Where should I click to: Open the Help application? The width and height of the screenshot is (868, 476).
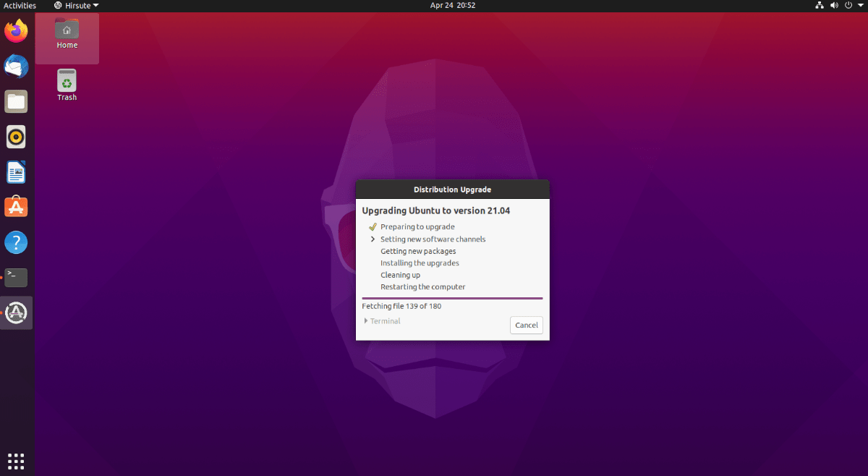pyautogui.click(x=16, y=242)
